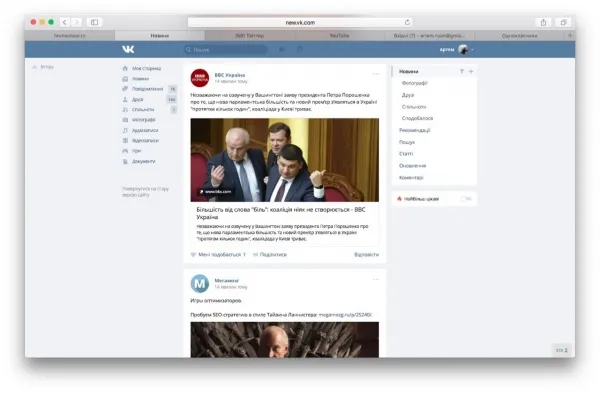Open the Новини item in left sidebar
Viewport: 600px width, 393px height.
(136, 79)
